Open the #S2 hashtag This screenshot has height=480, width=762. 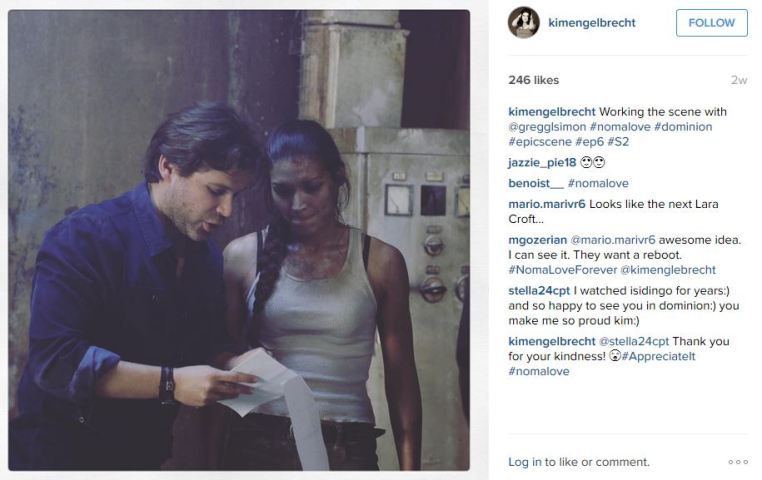point(618,142)
